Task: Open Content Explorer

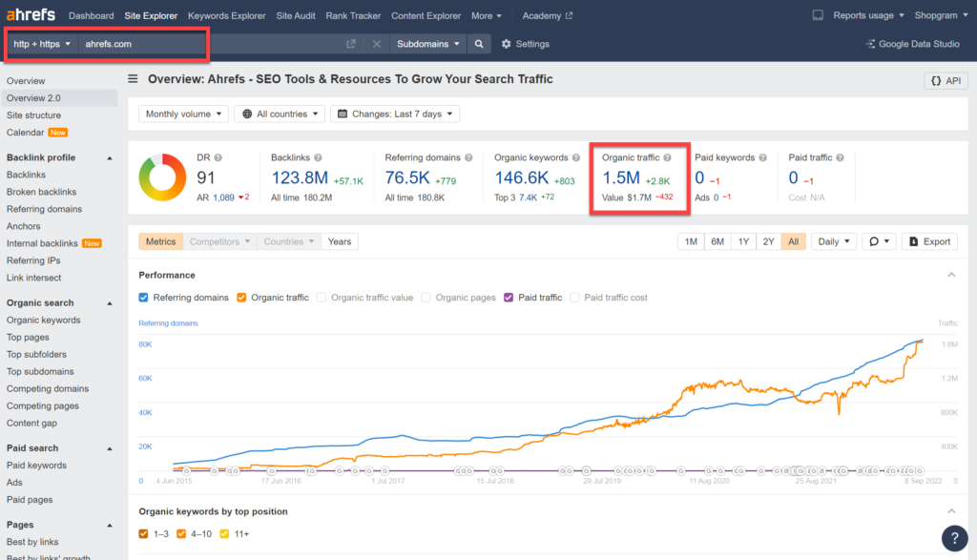Action: point(426,15)
